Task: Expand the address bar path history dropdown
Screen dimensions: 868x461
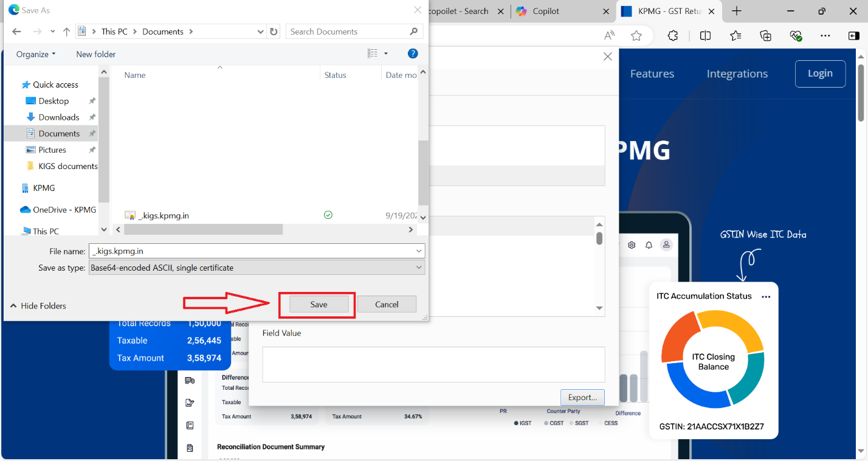Action: pyautogui.click(x=261, y=32)
